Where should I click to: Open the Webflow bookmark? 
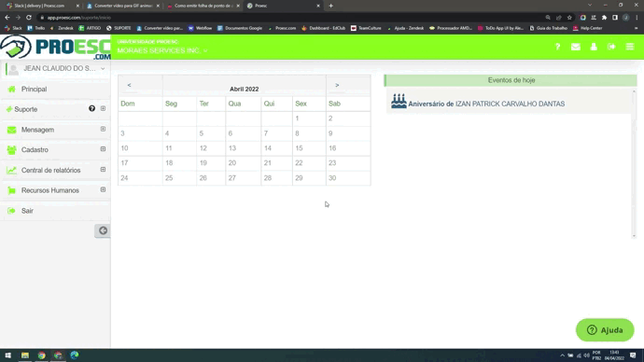pyautogui.click(x=200, y=28)
